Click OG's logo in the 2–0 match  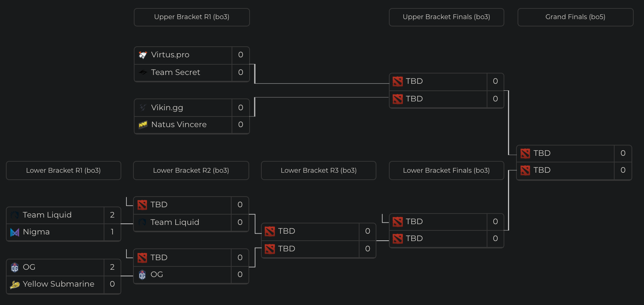point(15,267)
